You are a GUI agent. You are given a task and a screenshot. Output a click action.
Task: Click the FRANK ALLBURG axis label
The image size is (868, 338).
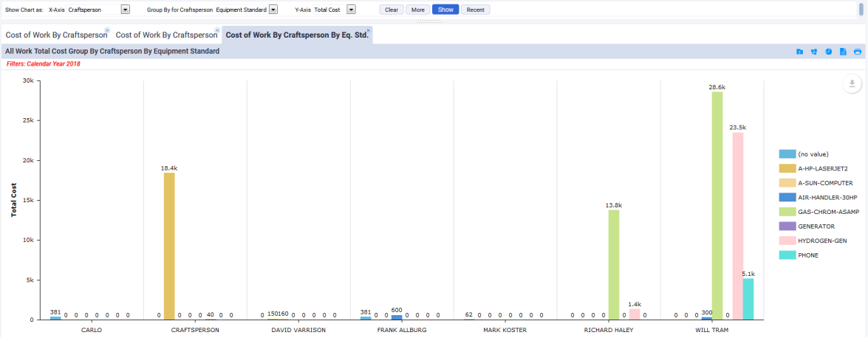coord(402,331)
